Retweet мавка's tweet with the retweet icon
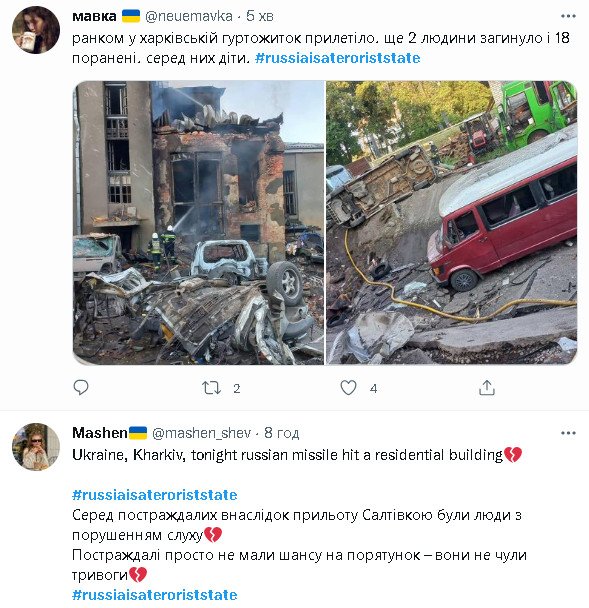 211,388
